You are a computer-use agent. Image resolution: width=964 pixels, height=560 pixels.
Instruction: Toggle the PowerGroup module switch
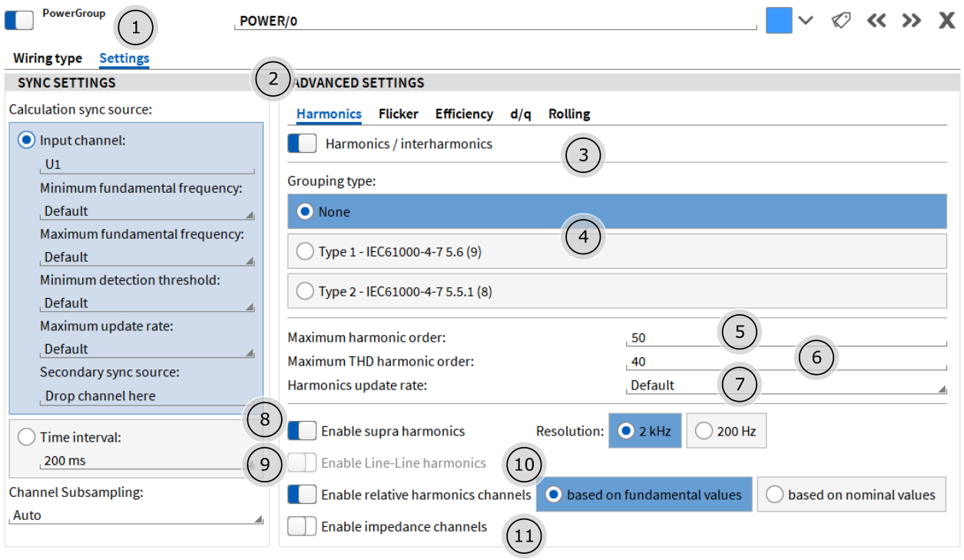(x=19, y=21)
